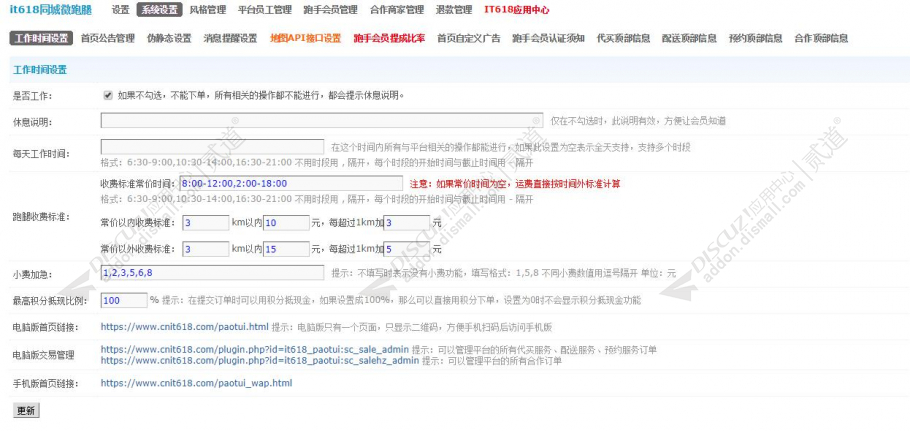Screen dimensions: 910x431
Task: Click 常价以外 km distance field
Action: coord(206,249)
